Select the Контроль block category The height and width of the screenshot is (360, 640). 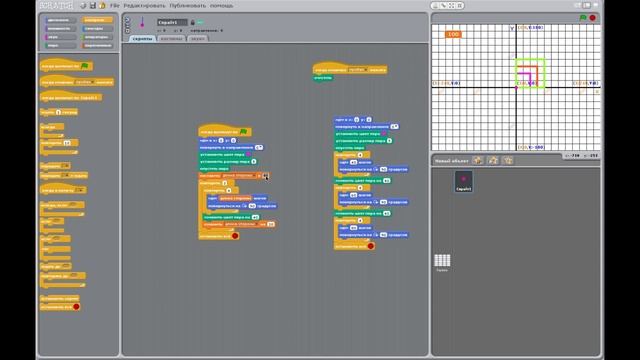97,20
